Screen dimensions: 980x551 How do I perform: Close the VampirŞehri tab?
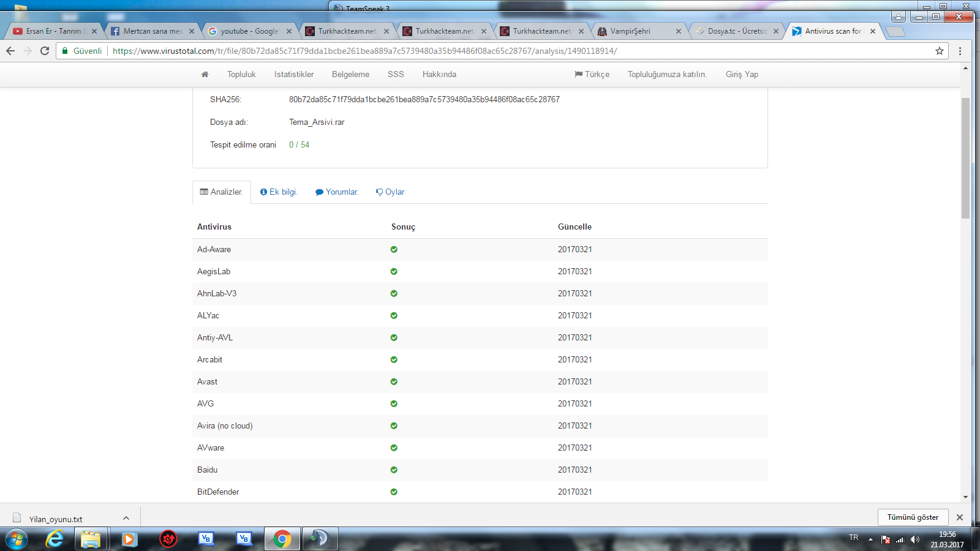pyautogui.click(x=679, y=31)
